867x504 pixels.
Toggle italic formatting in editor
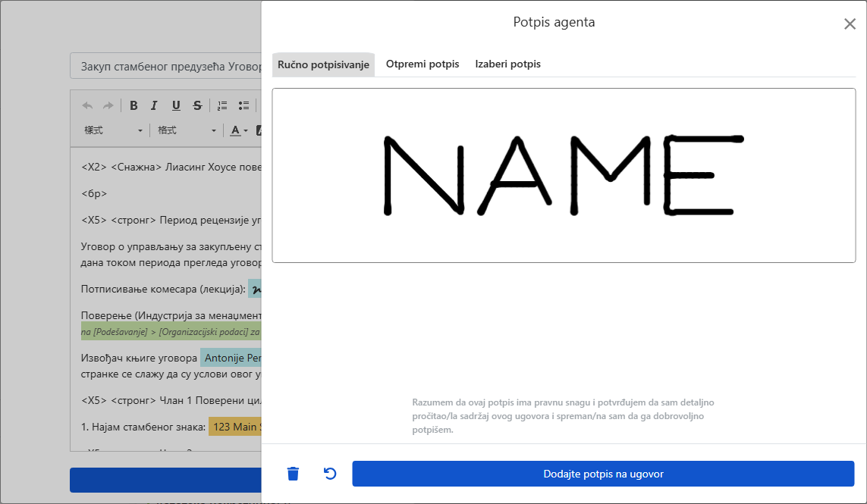[x=154, y=105]
